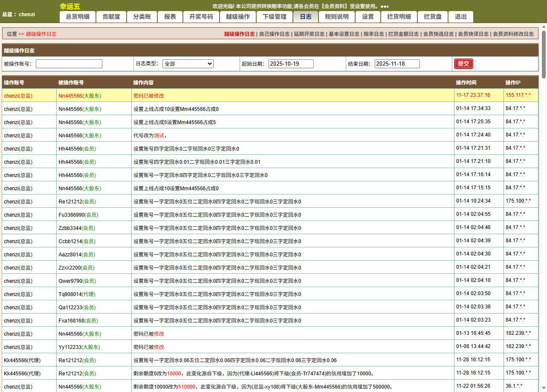Screen dimensions: 547x392
Task: Open the 贡献度 tab
Action: coord(111,17)
